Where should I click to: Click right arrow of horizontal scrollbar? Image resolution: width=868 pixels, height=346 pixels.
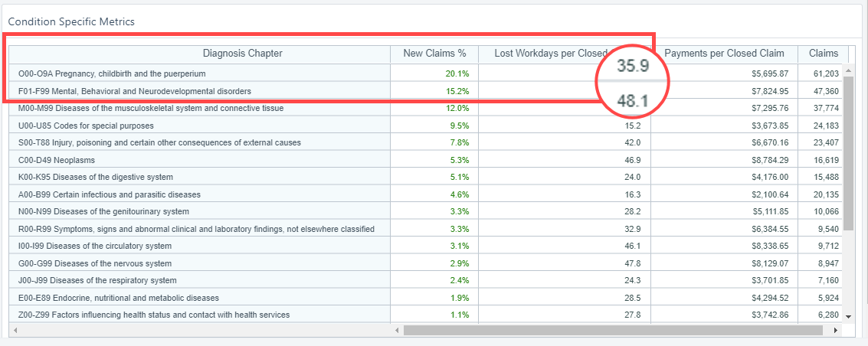835,330
